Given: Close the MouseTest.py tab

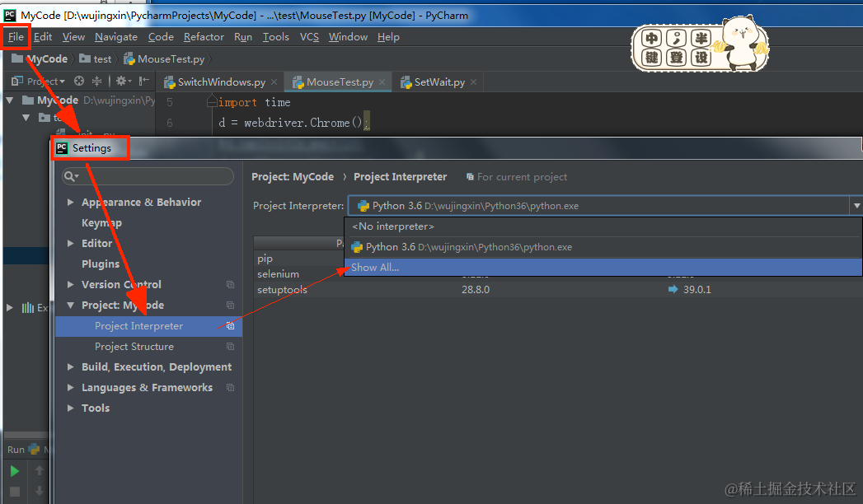Looking at the screenshot, I should click(x=382, y=82).
